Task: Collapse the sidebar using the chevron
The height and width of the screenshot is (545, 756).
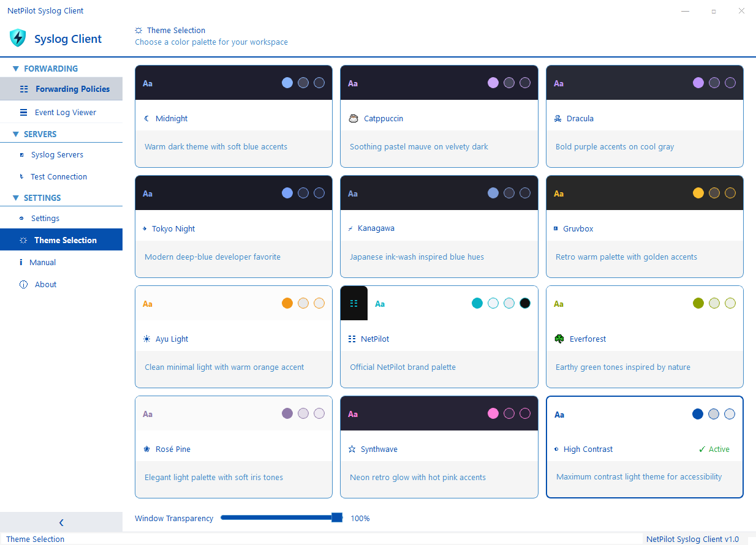Action: coord(61,522)
